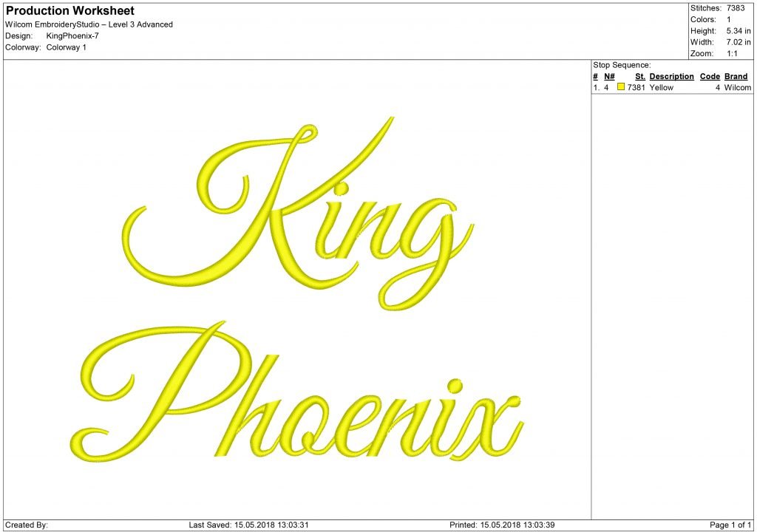
Task: Select the Height value 5.34 in
Action: click(x=739, y=31)
